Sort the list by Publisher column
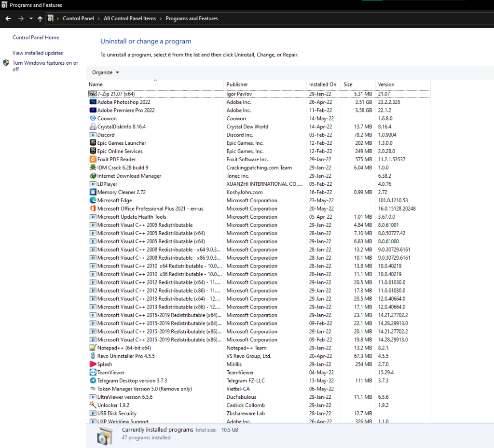Screen dimensions: 494x448 pyautogui.click(x=265, y=84)
